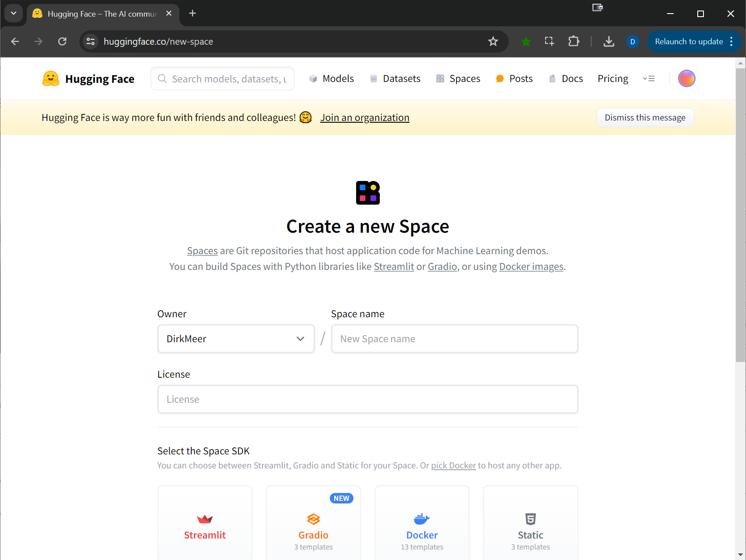Viewport: 746px width, 560px height.
Task: Dismiss the organization banner message
Action: [645, 117]
